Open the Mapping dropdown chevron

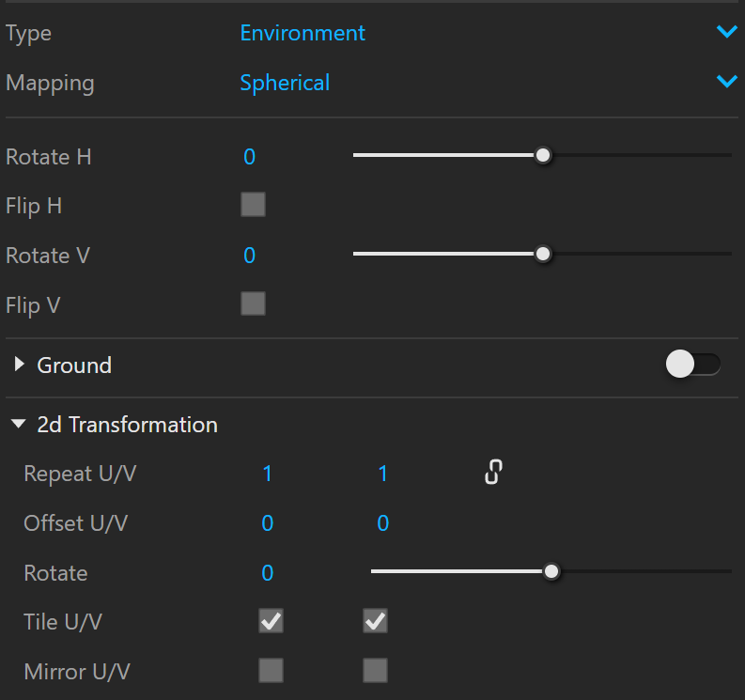point(727,81)
